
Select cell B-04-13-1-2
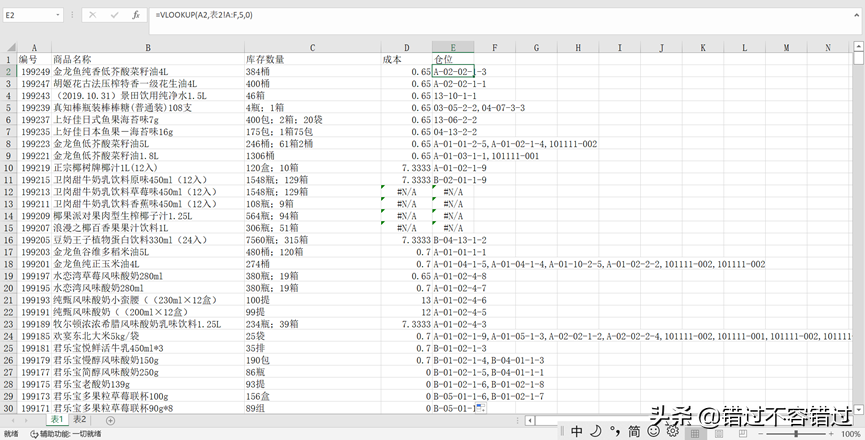(x=453, y=240)
